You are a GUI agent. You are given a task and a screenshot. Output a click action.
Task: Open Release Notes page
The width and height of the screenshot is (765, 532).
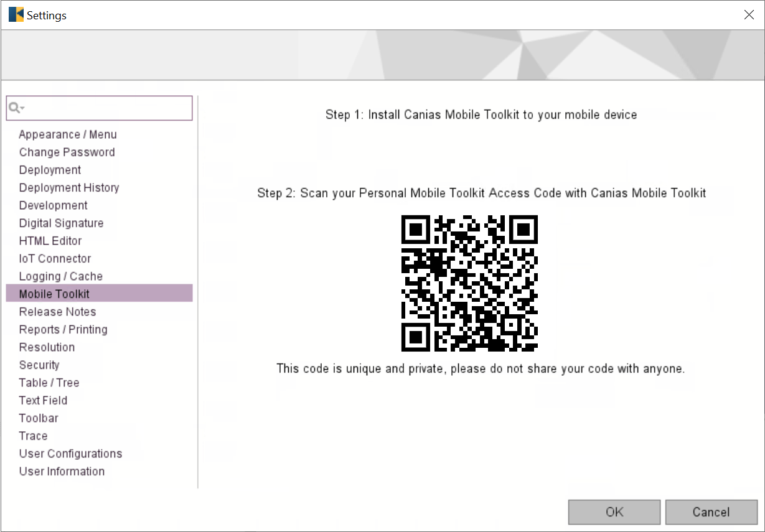tap(57, 312)
